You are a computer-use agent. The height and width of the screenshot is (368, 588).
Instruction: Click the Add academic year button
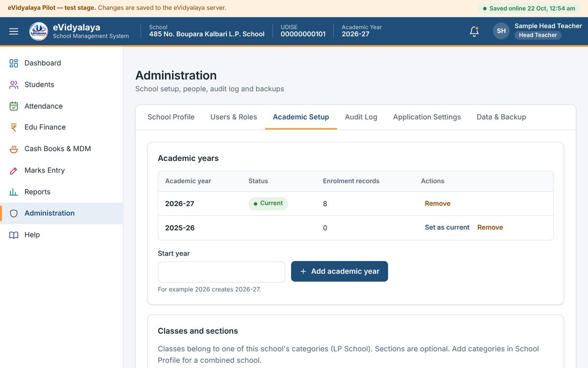pyautogui.click(x=340, y=271)
